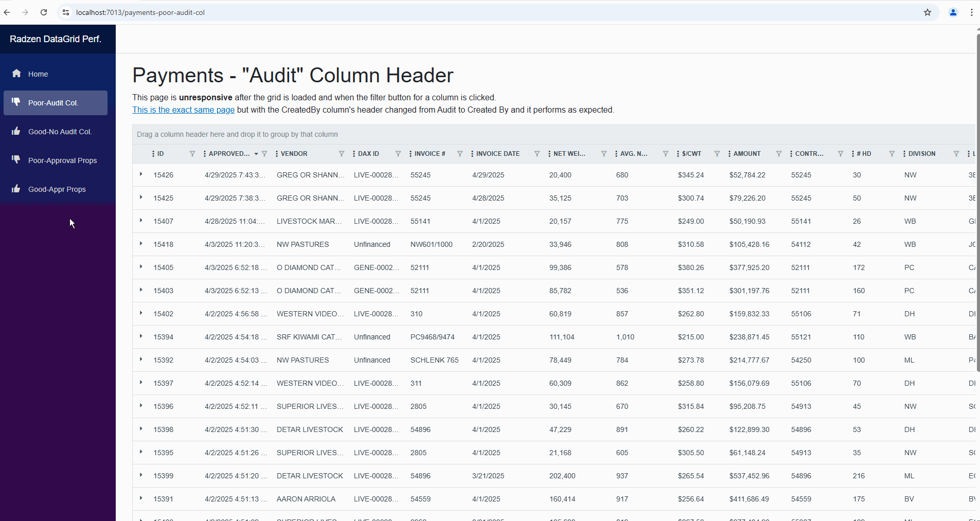The height and width of the screenshot is (521, 980).
Task: Open filter for the Avg. N... column
Action: pos(666,154)
